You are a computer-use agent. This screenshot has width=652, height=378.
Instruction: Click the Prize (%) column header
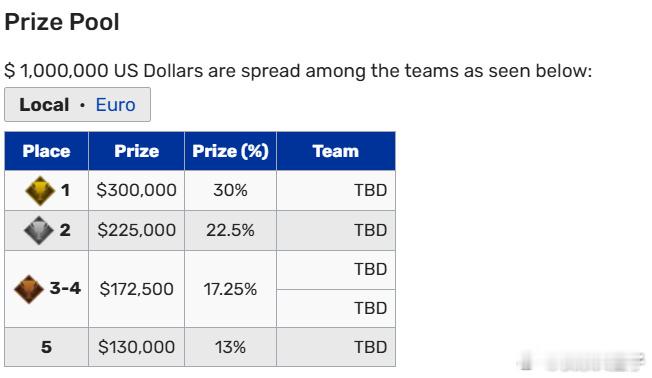point(230,151)
